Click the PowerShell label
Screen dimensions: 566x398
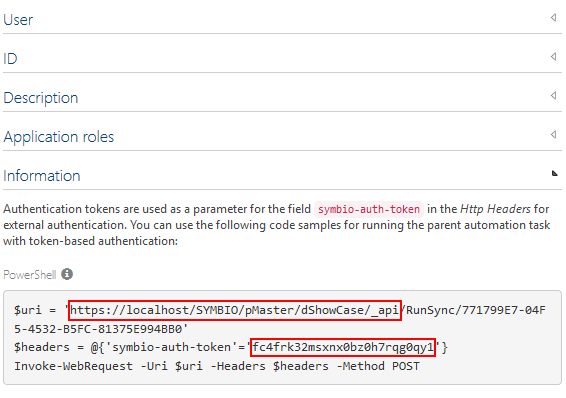click(x=30, y=275)
